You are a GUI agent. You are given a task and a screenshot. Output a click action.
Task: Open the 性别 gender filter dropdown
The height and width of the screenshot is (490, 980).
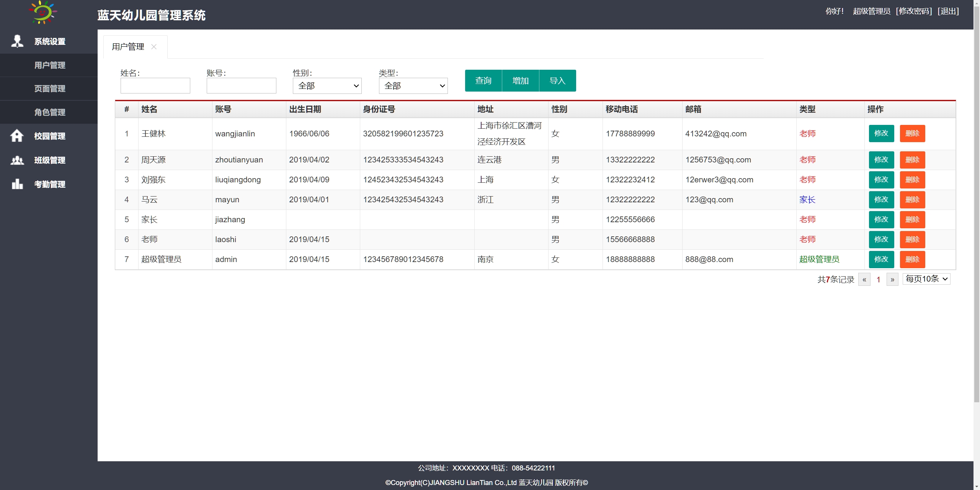coord(327,86)
